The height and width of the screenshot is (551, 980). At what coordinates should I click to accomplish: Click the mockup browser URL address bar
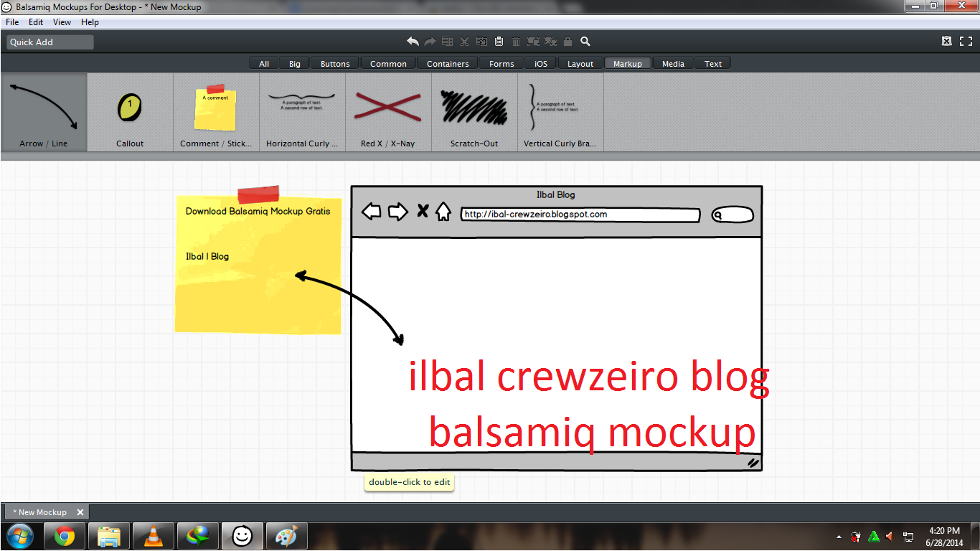[580, 215]
